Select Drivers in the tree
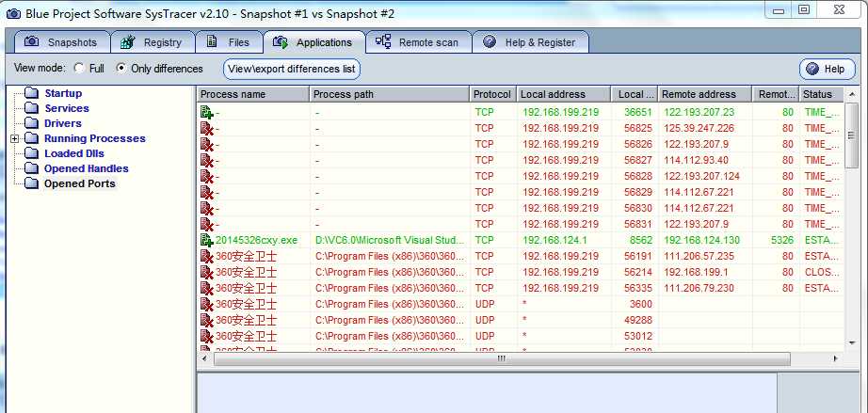 click(63, 123)
